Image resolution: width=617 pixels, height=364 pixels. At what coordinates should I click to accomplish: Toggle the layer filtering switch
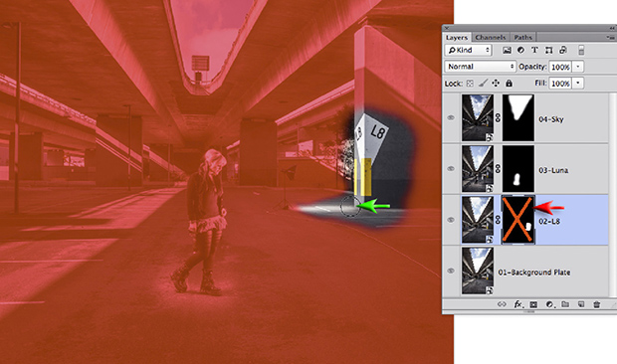click(581, 50)
